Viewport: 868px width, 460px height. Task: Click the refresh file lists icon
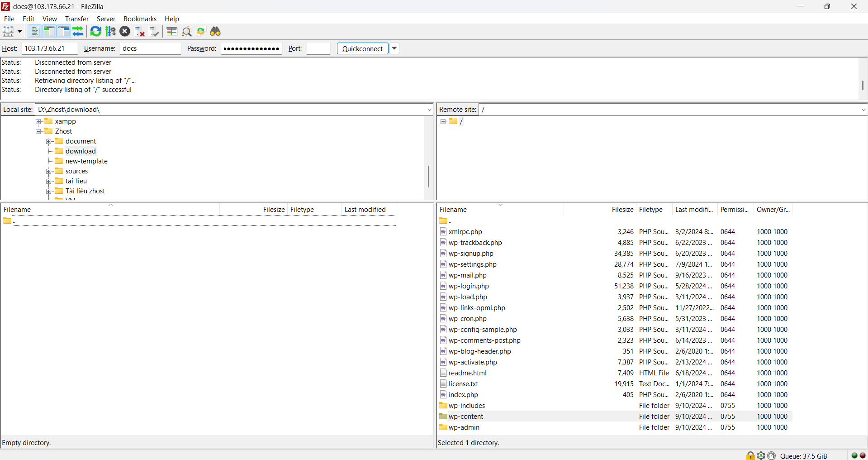coord(95,31)
